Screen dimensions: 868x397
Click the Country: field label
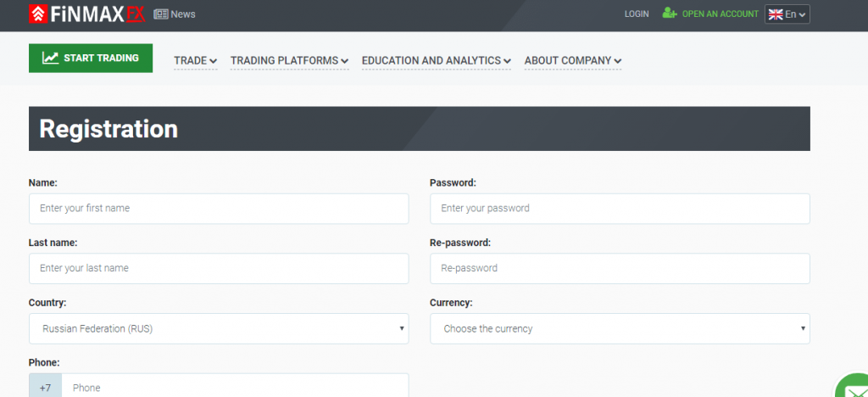click(x=47, y=303)
